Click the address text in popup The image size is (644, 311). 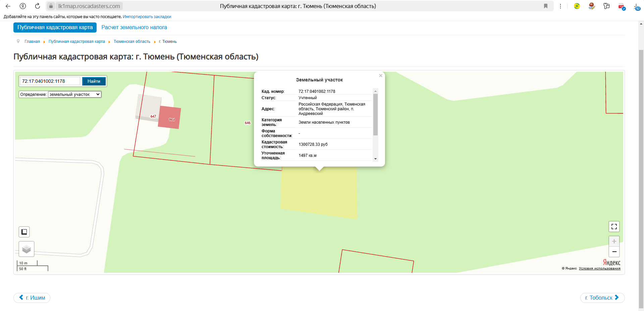332,109
